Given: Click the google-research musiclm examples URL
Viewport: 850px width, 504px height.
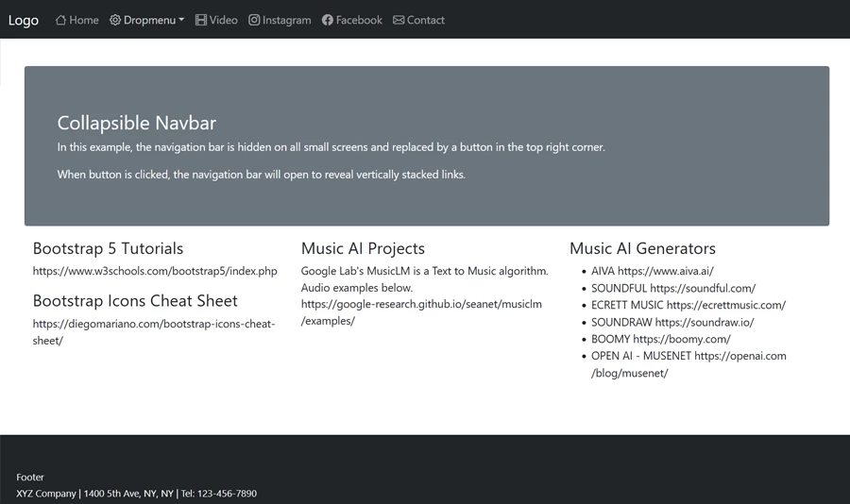Looking at the screenshot, I should pos(421,312).
